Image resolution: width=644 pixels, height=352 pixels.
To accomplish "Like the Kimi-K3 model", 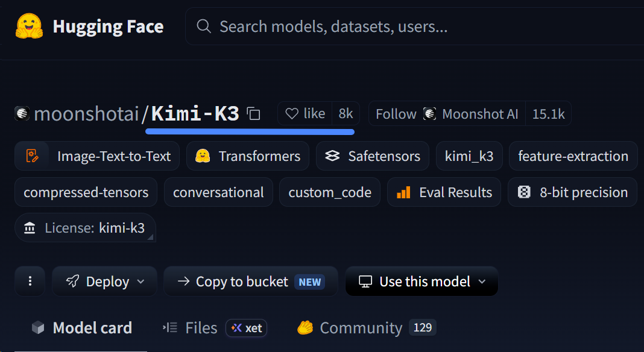I will (x=305, y=113).
